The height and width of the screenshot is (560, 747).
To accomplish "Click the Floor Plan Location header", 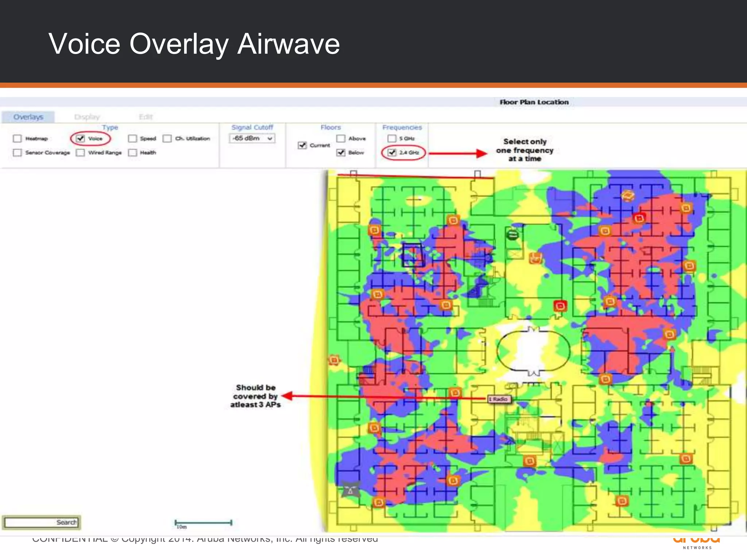I will coord(534,102).
